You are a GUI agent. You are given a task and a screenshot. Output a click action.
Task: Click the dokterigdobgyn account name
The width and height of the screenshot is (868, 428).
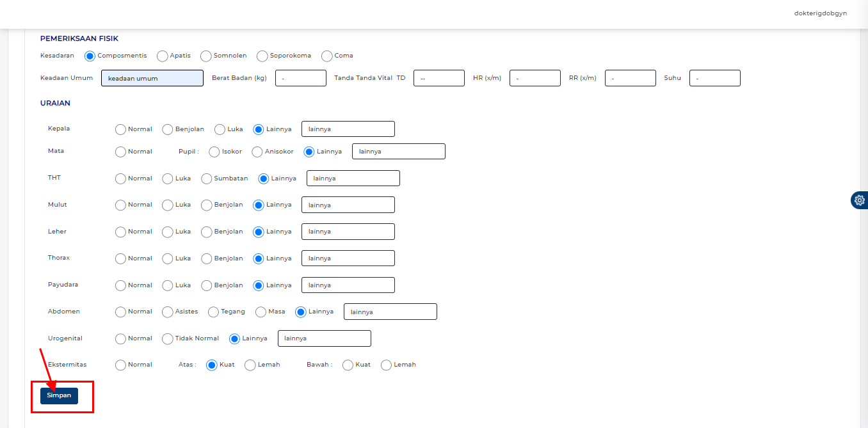(x=820, y=12)
